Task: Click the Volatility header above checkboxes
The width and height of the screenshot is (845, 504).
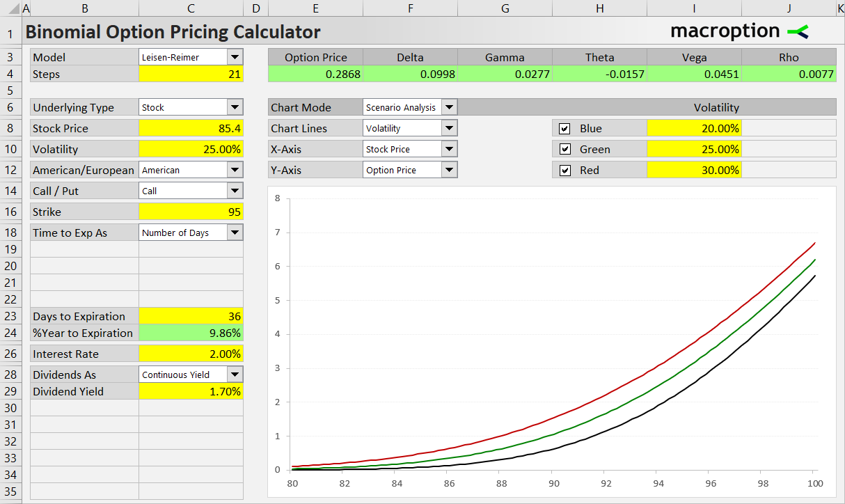Action: click(x=716, y=107)
